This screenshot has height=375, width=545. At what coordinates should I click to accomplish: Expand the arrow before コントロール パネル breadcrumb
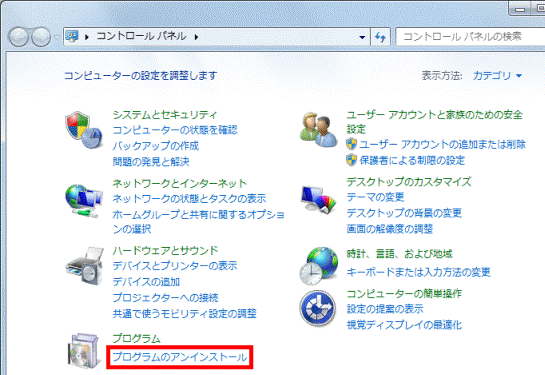coord(87,37)
